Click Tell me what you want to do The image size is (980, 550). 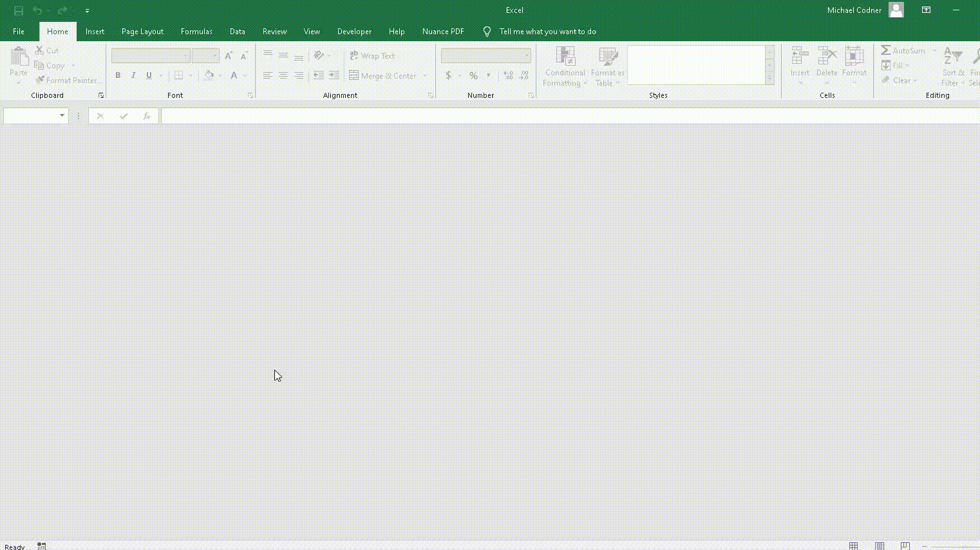click(x=547, y=32)
